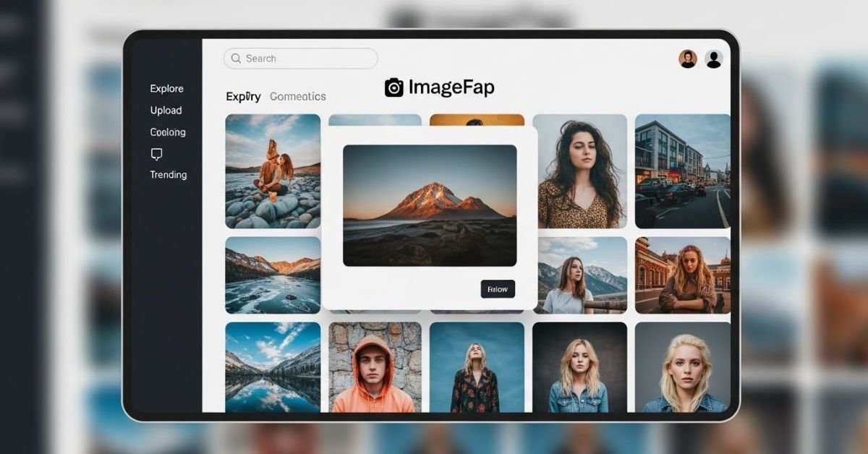The width and height of the screenshot is (868, 454).
Task: Click the magnifying glass search icon
Action: 236,59
